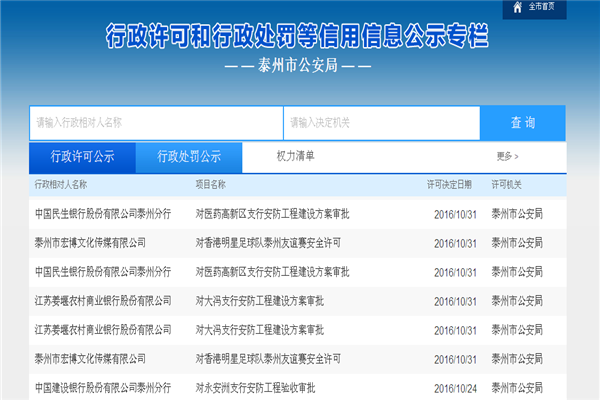Image resolution: width=600 pixels, height=400 pixels.
Task: Switch to the 行政许可公示 tab
Action: 83,157
